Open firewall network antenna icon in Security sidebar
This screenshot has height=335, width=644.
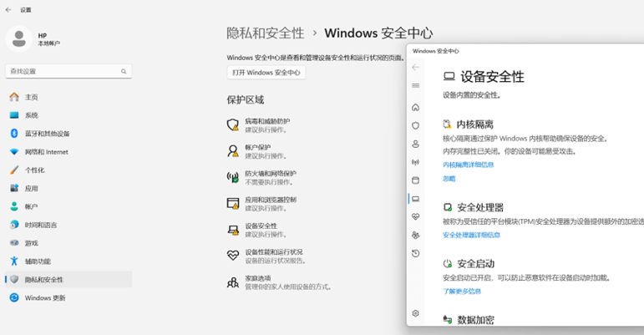[416, 162]
